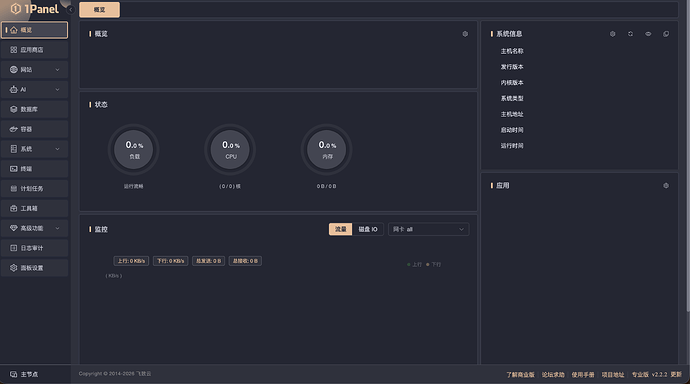This screenshot has width=690, height=384.
Task: Click the 系统类型 row label
Action: [512, 99]
